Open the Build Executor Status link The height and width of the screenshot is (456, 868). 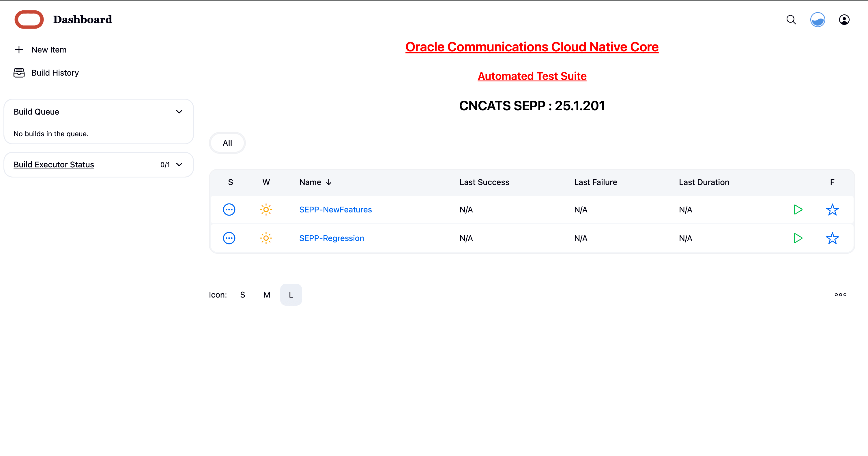pyautogui.click(x=54, y=165)
